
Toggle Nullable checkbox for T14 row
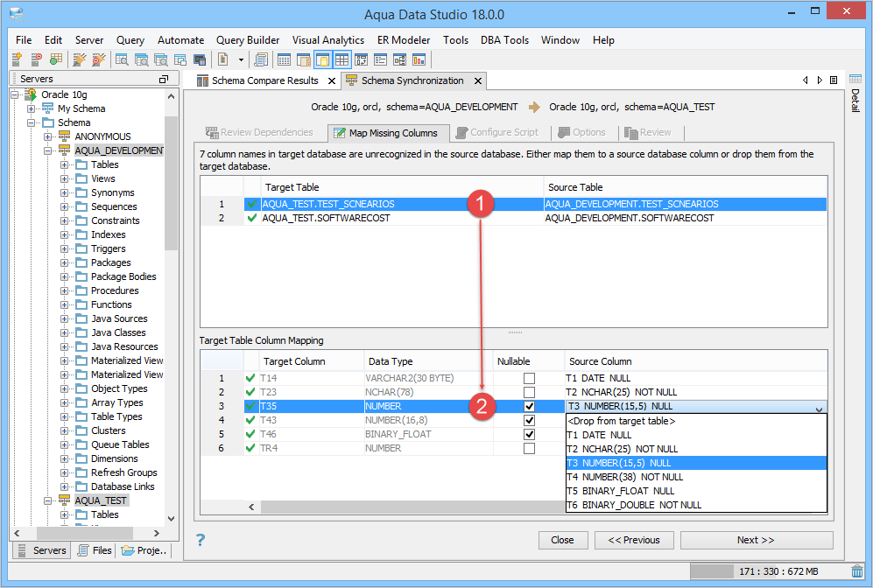(529, 378)
